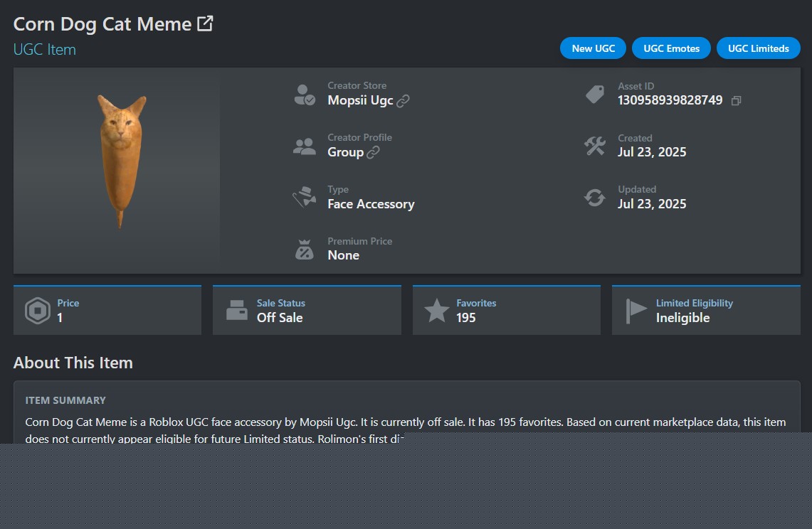Viewport: 812px width, 529px height.
Task: Click the Updated refresh arrows icon
Action: [x=594, y=198]
